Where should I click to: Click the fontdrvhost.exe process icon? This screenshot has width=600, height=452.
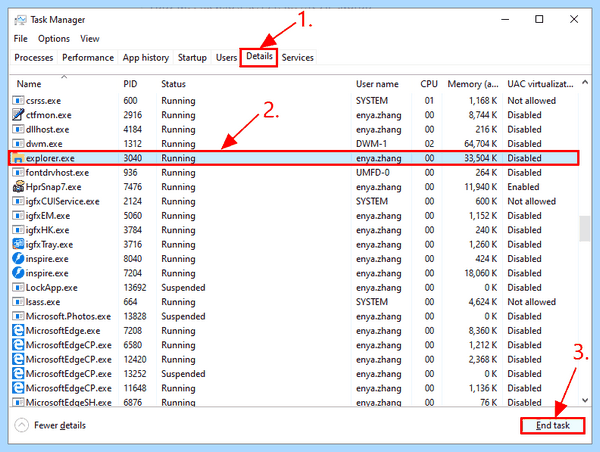coord(18,173)
